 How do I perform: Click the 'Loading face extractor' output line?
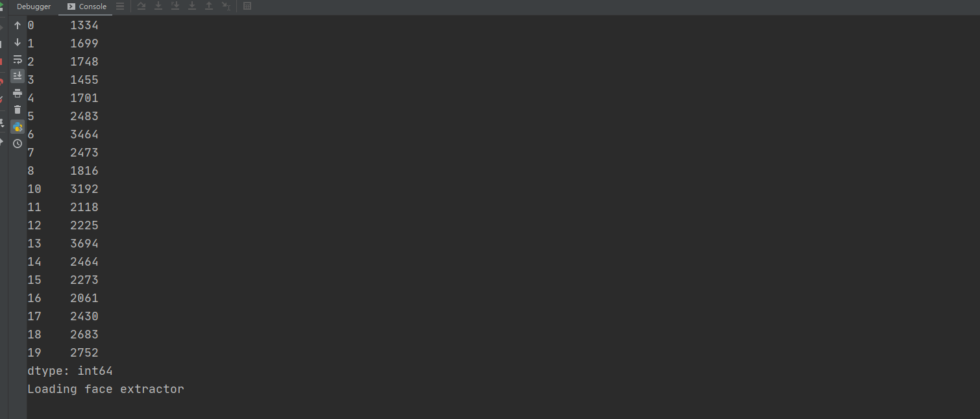pos(106,389)
